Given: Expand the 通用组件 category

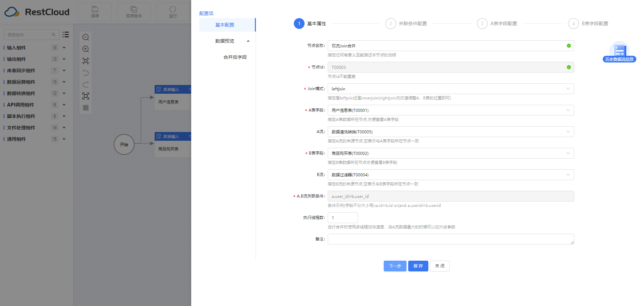Looking at the screenshot, I should tap(64, 139).
